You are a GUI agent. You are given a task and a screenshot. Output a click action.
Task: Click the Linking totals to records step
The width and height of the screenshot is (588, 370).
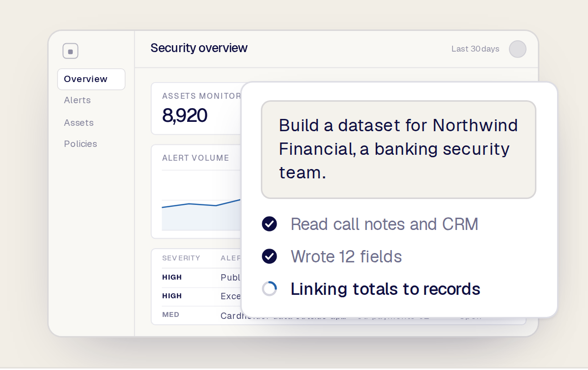click(x=386, y=289)
